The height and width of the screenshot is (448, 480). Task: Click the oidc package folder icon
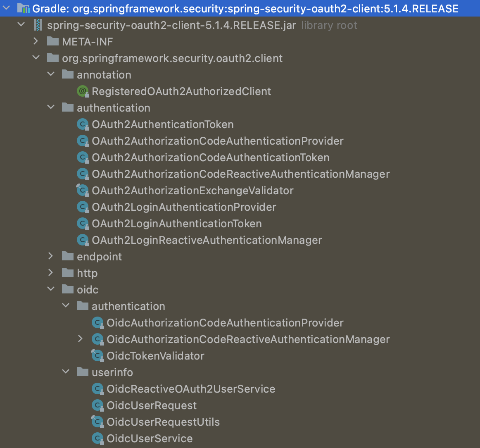[67, 289]
